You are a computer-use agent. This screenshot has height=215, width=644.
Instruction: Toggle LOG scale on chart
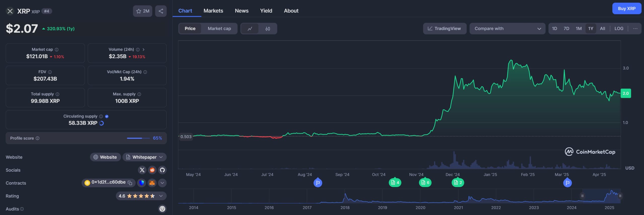(619, 29)
